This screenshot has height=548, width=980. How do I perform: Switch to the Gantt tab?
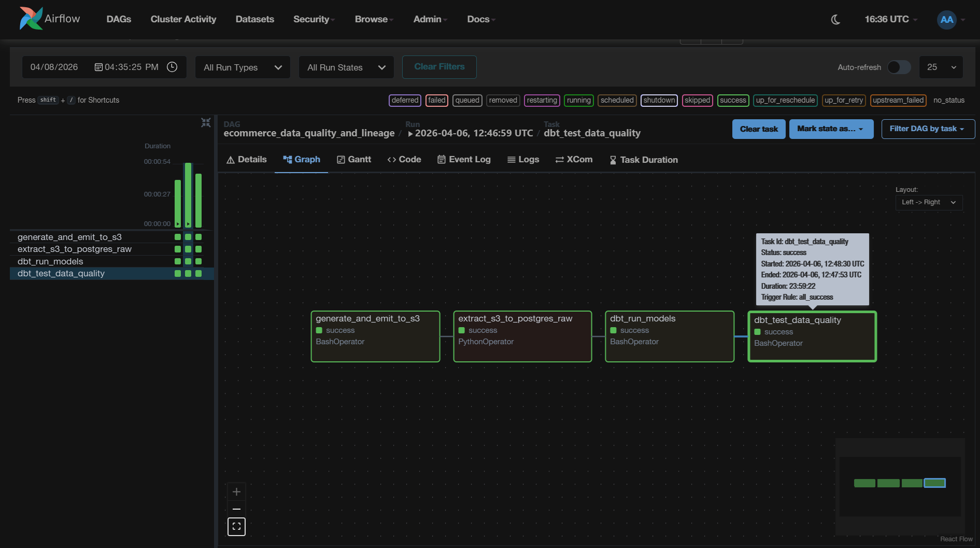click(354, 160)
